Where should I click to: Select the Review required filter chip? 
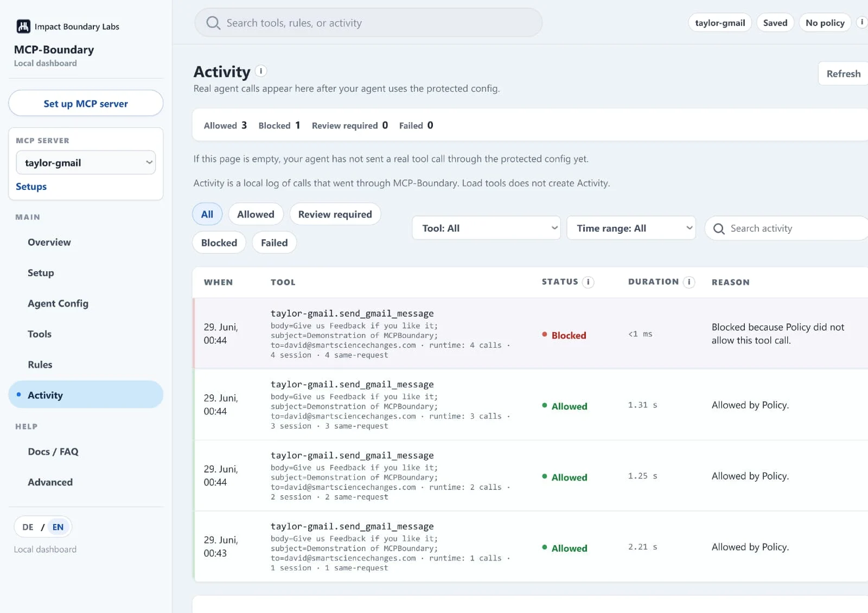tap(335, 214)
